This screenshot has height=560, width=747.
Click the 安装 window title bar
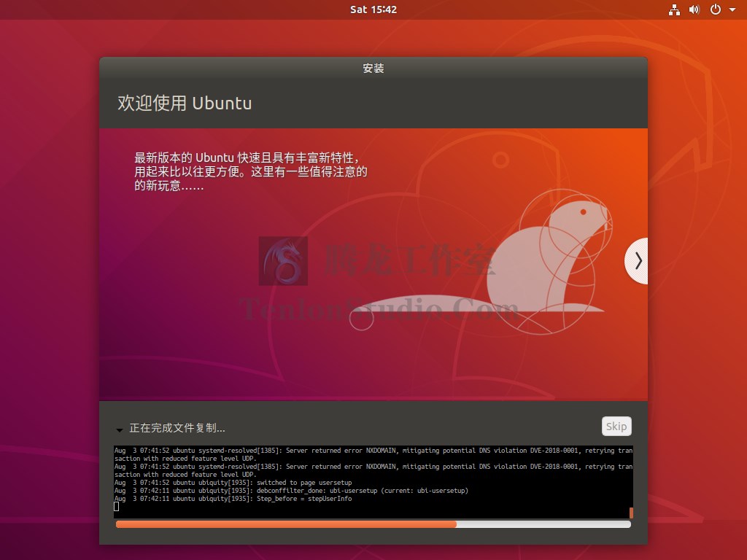[x=373, y=68]
